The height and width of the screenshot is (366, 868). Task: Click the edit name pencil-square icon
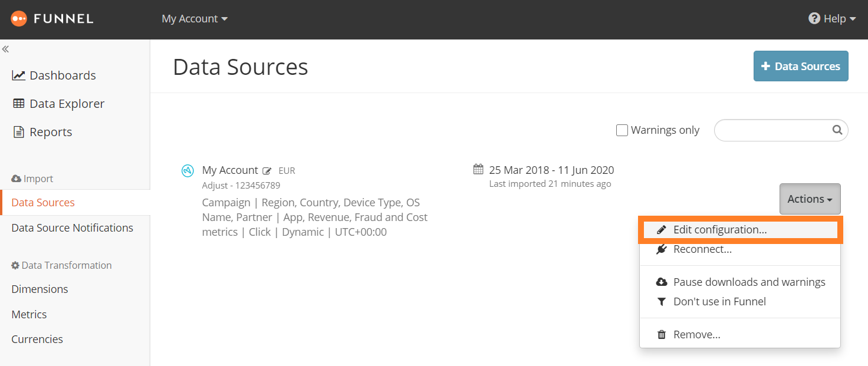coord(267,171)
